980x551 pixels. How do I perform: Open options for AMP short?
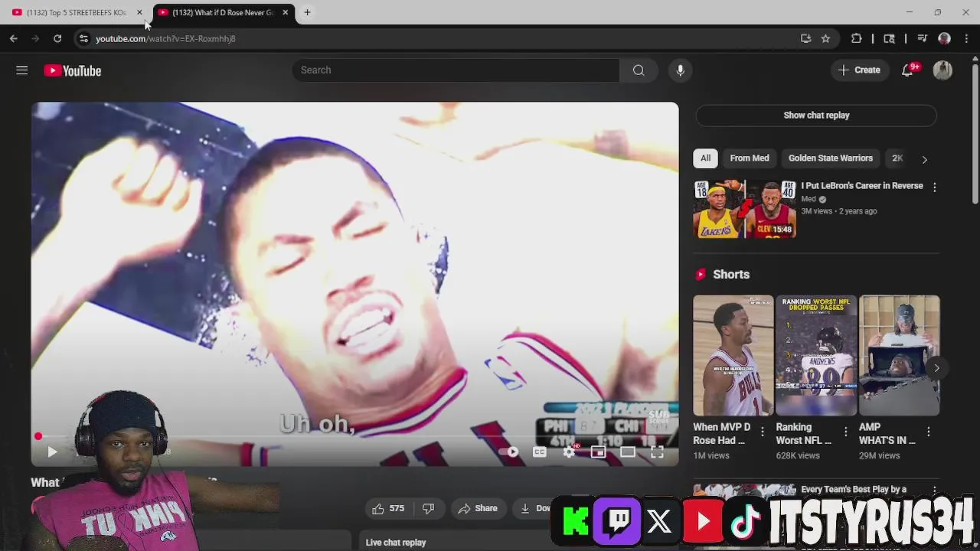click(x=929, y=432)
